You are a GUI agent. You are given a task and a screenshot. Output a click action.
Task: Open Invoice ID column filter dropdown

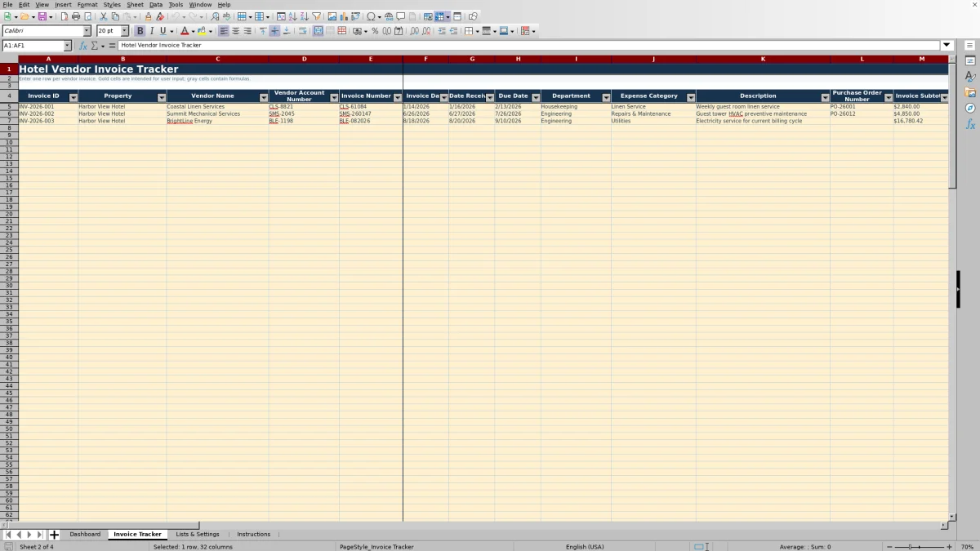[73, 97]
